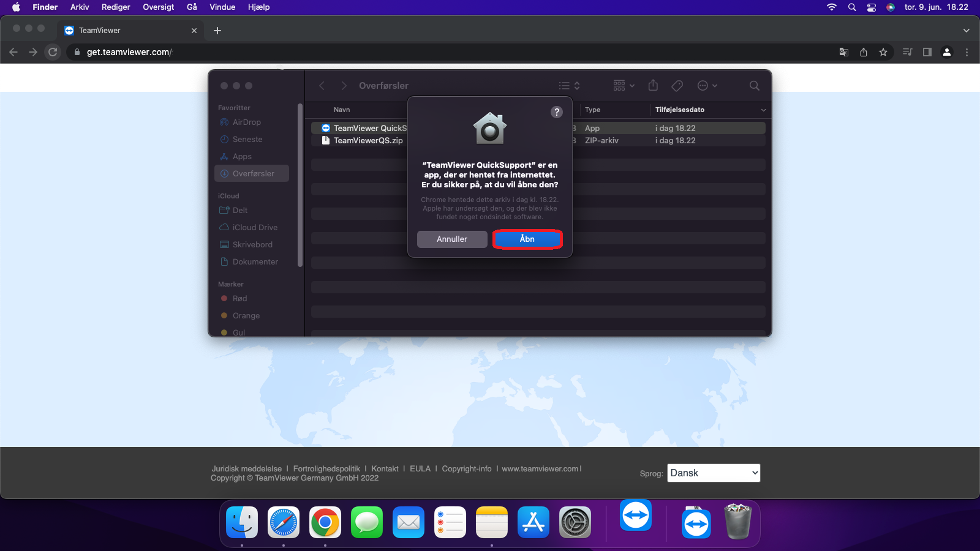
Task: Open the Sprog Dansk dropdown
Action: tap(714, 473)
